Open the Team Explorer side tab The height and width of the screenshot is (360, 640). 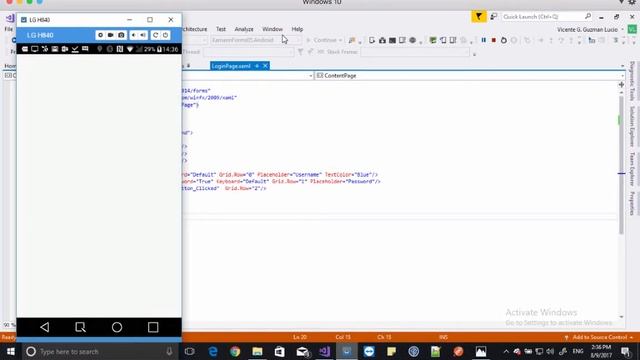[x=631, y=169]
